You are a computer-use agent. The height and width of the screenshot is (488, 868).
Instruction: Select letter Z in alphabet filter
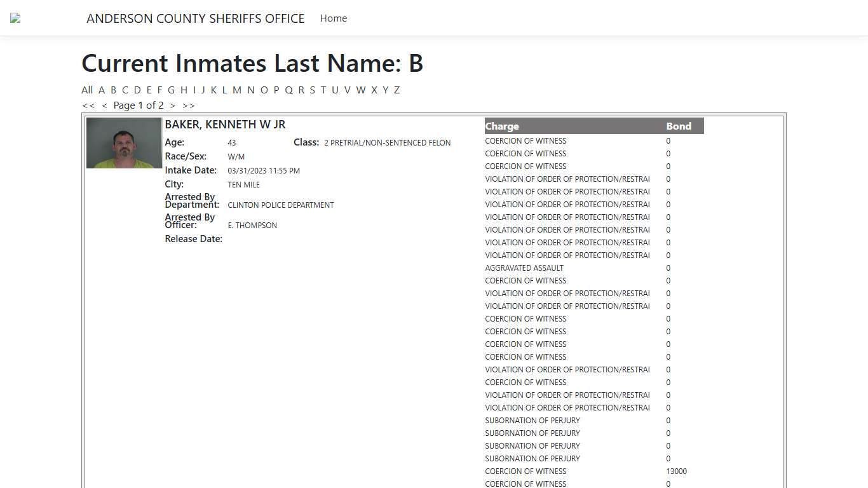(x=397, y=90)
